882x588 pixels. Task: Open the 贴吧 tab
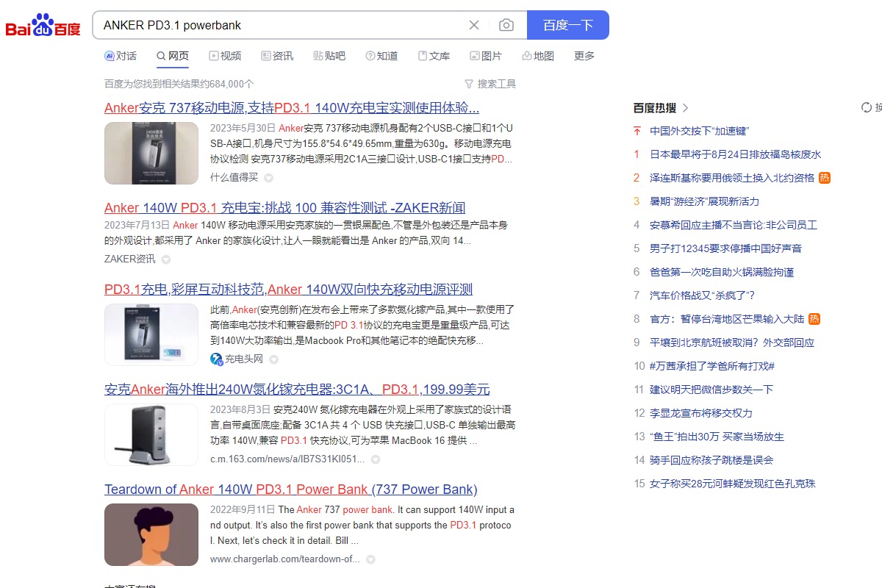(x=329, y=56)
